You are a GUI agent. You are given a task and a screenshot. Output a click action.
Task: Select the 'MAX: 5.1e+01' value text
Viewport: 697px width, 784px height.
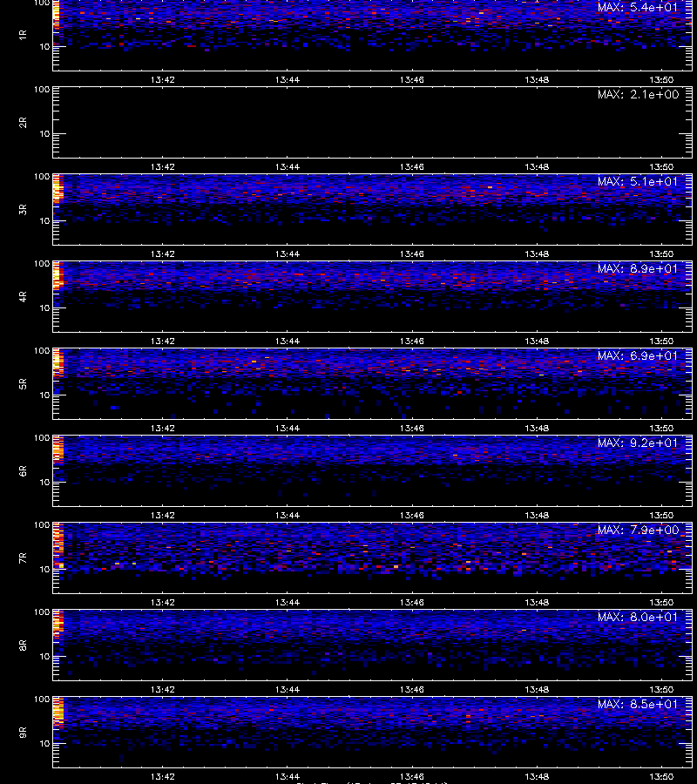638,181
